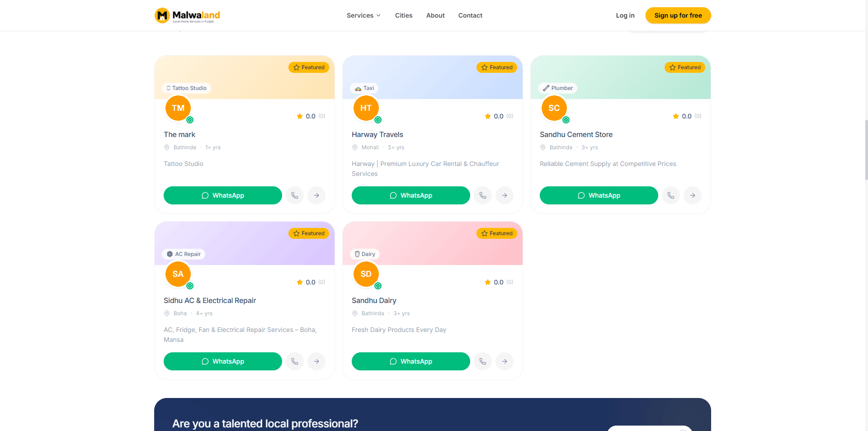The image size is (868, 431).
Task: Click the phone icon on The mark card
Action: click(x=295, y=195)
